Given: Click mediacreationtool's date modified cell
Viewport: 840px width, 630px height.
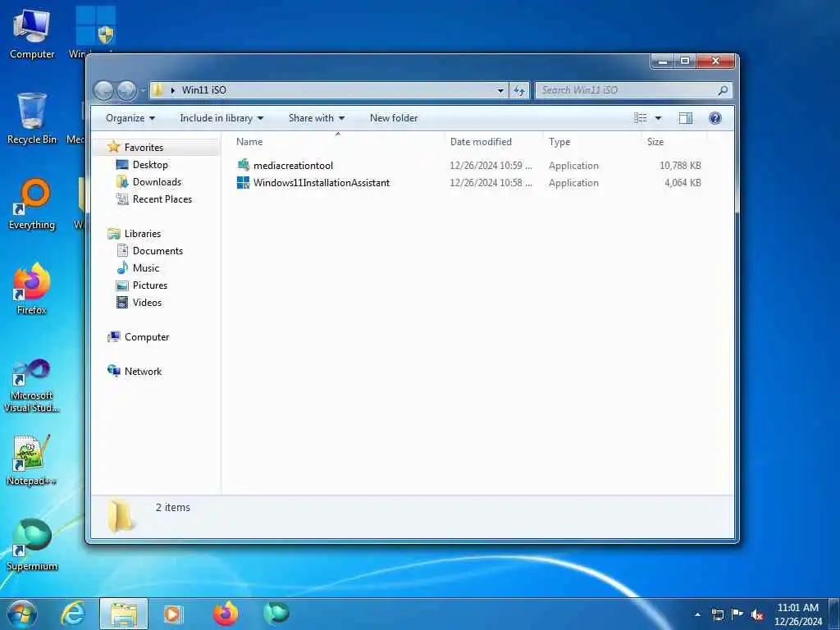Looking at the screenshot, I should coord(491,166).
